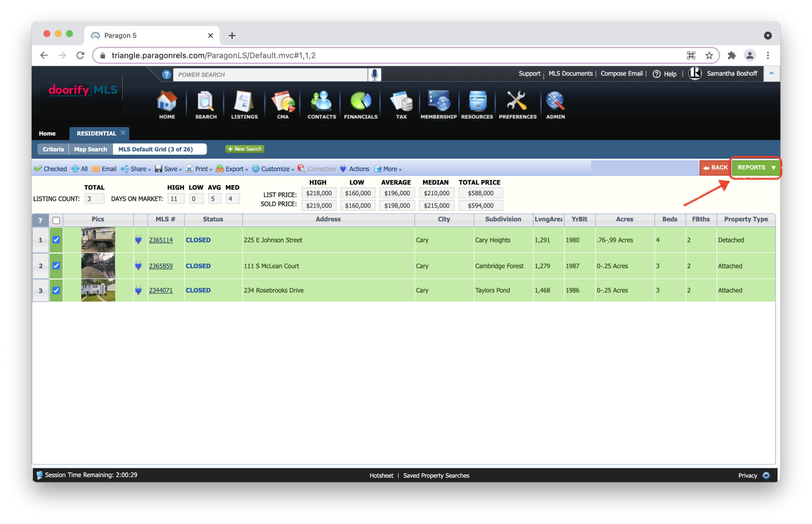
Task: Select the RESIDENTIAL tab
Action: 96,134
